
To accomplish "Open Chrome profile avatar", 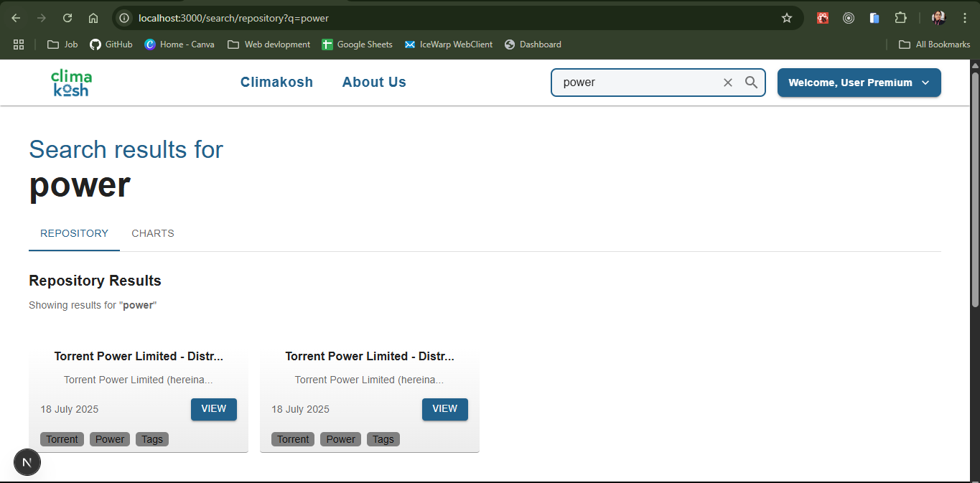I will click(x=938, y=18).
